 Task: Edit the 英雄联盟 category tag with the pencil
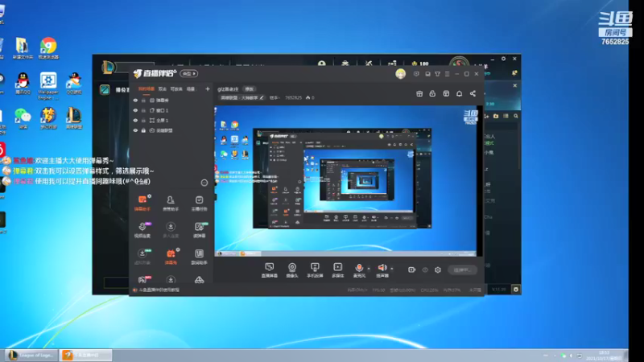tap(262, 97)
